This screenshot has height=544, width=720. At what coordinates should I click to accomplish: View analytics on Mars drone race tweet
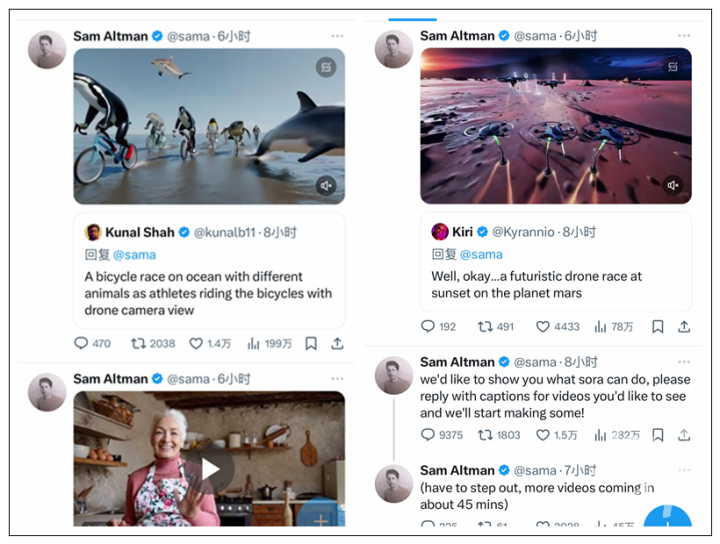pyautogui.click(x=601, y=326)
